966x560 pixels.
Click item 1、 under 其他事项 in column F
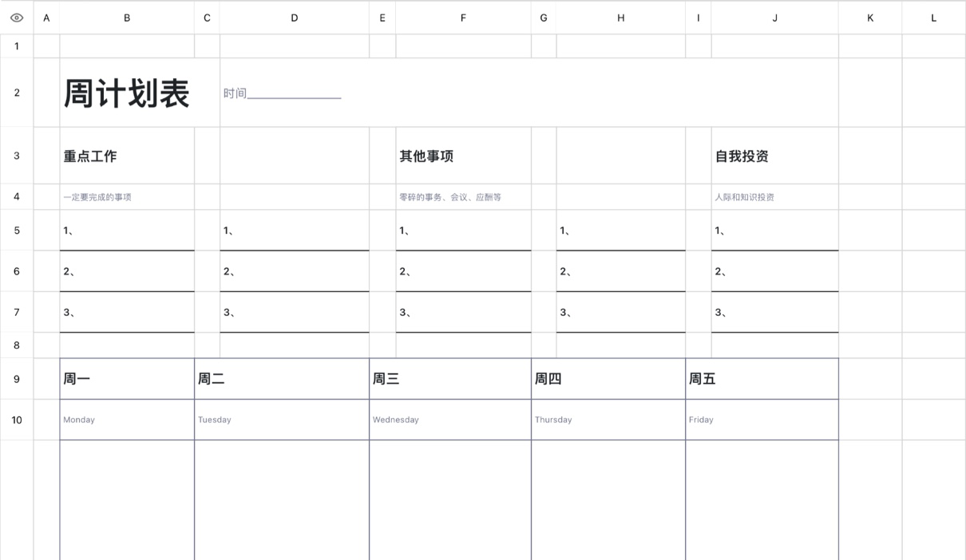[463, 231]
